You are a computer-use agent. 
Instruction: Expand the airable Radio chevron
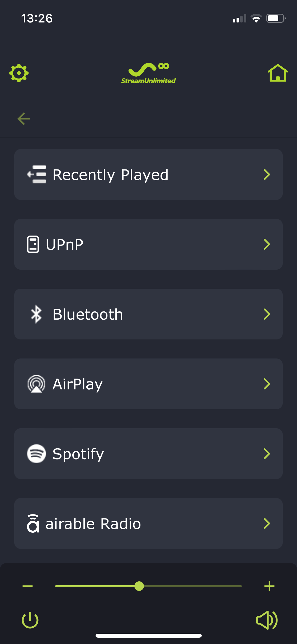267,523
